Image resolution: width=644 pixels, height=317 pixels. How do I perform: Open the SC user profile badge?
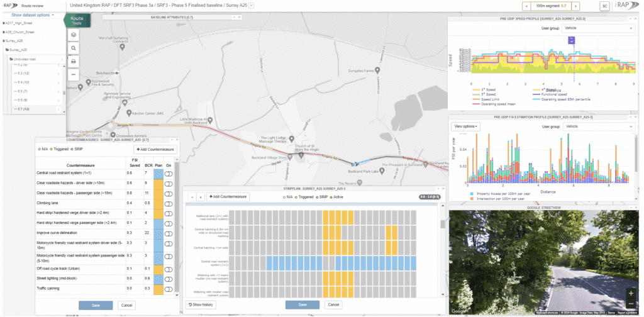[604, 6]
